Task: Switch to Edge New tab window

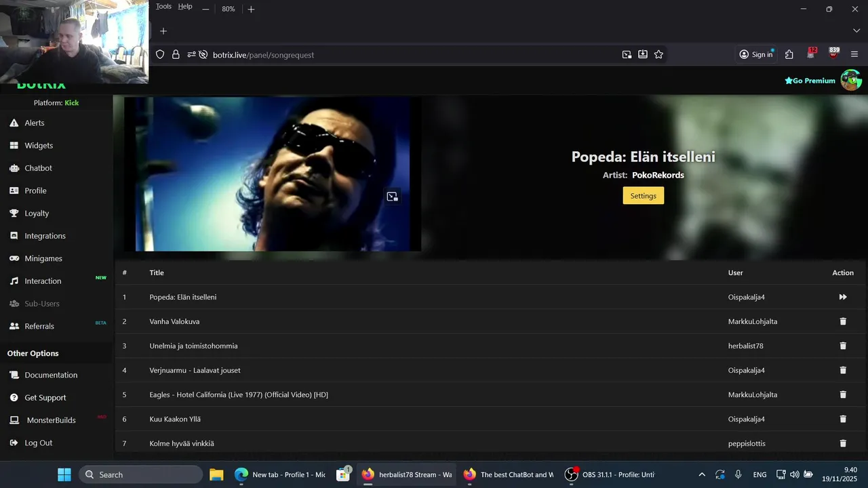Action: pyautogui.click(x=281, y=474)
